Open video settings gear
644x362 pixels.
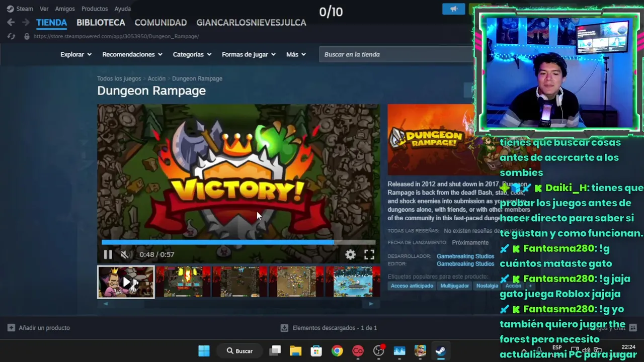[x=350, y=254]
